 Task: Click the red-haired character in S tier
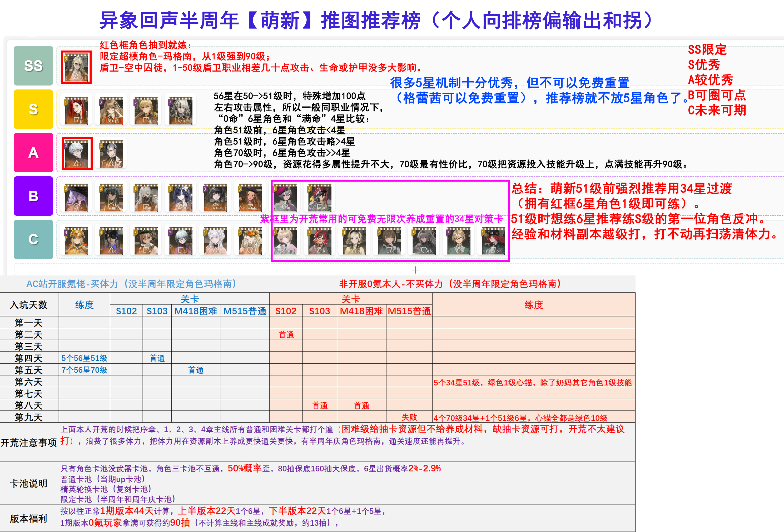click(x=76, y=110)
